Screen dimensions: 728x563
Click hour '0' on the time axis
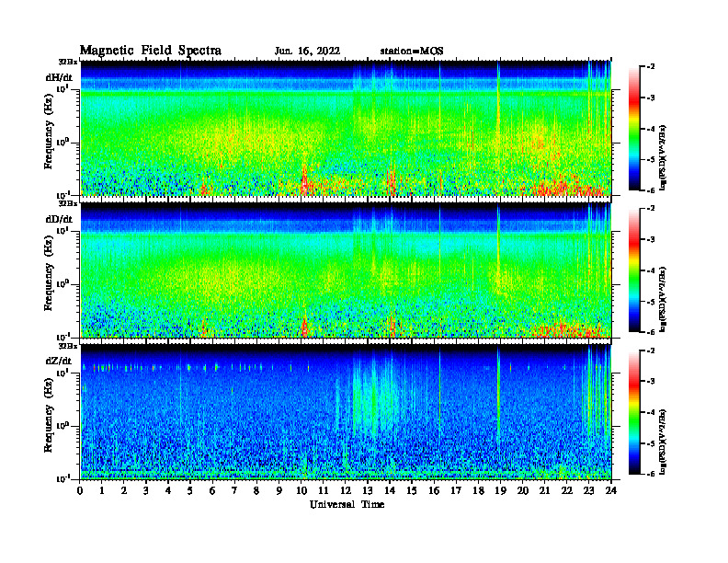80,490
